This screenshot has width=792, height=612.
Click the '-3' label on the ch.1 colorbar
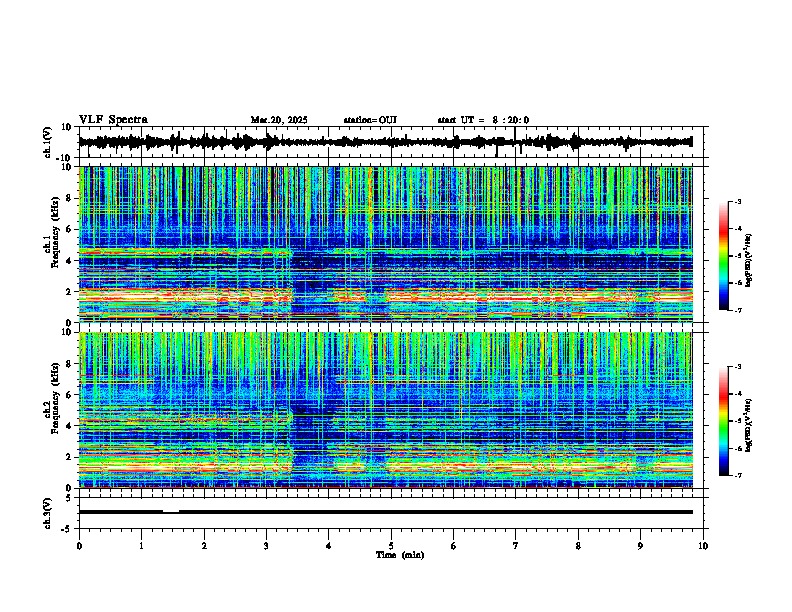click(x=737, y=201)
